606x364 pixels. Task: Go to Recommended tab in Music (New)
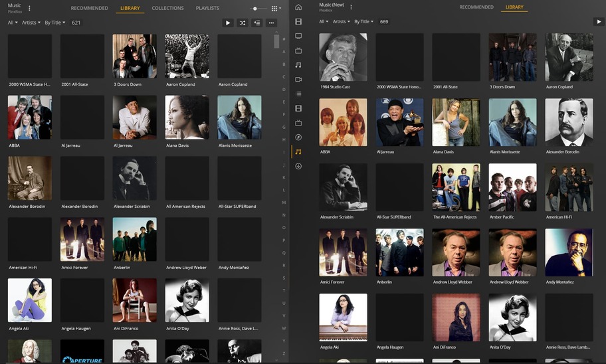click(x=476, y=7)
